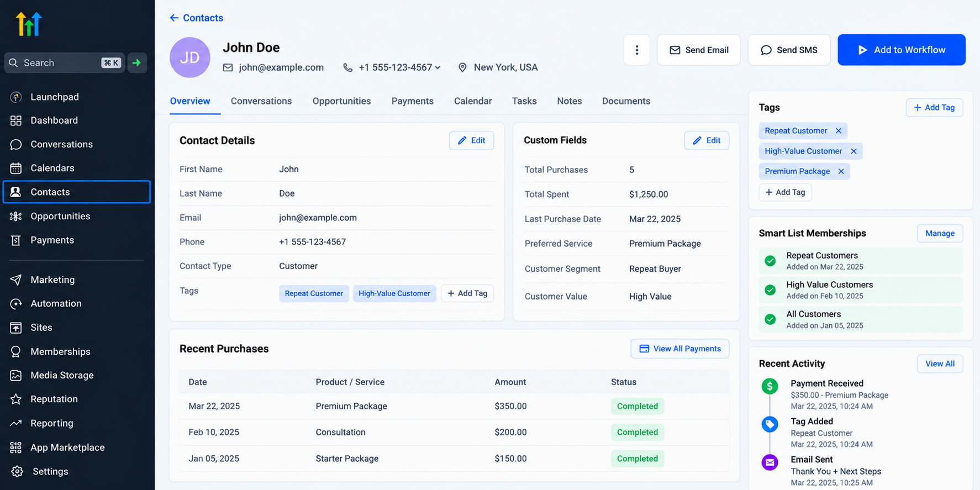The width and height of the screenshot is (980, 490).
Task: Switch to the Opportunities tab
Action: tap(341, 101)
